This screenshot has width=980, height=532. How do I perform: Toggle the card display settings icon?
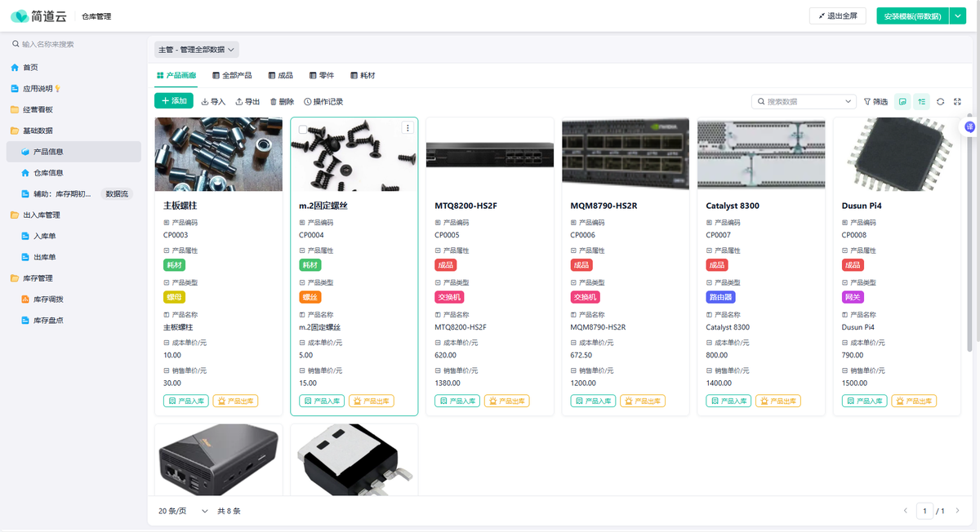pos(902,102)
